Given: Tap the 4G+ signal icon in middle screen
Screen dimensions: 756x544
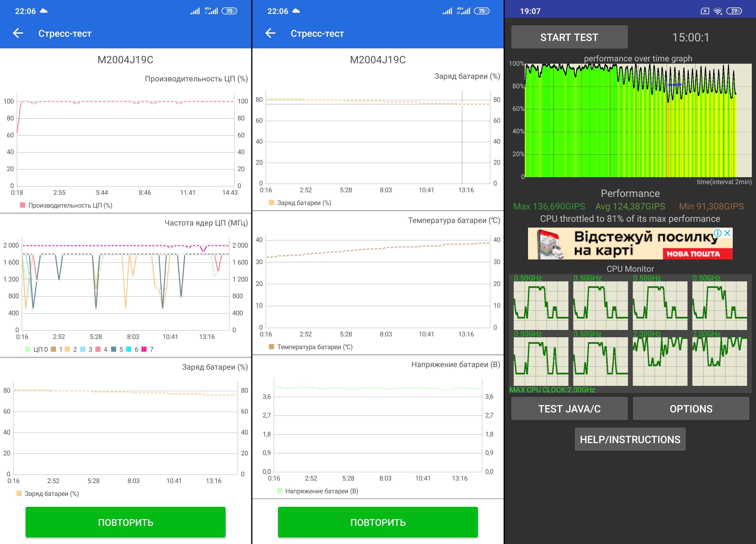Looking at the screenshot, I should [463, 11].
